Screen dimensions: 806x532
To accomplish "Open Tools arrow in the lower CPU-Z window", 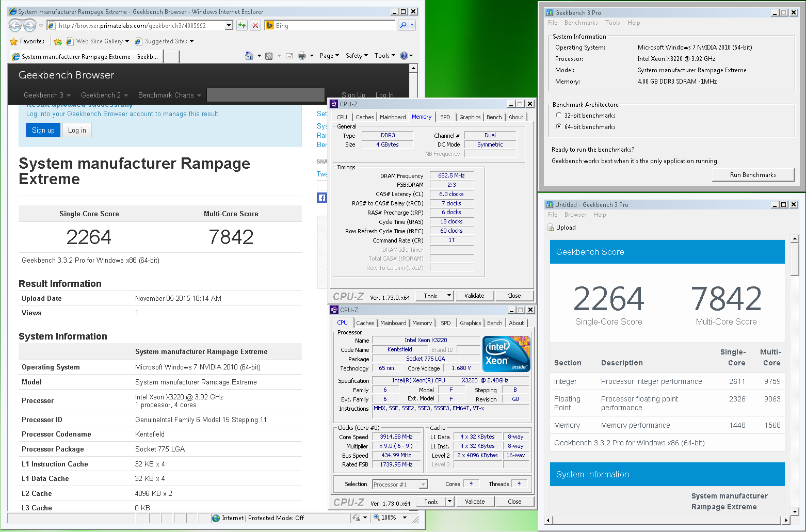I will coord(450,502).
